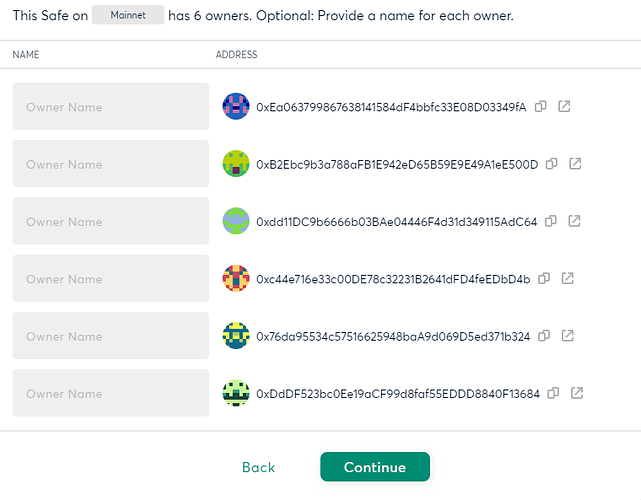
Task: Click the Mainnet network badge
Action: point(127,16)
